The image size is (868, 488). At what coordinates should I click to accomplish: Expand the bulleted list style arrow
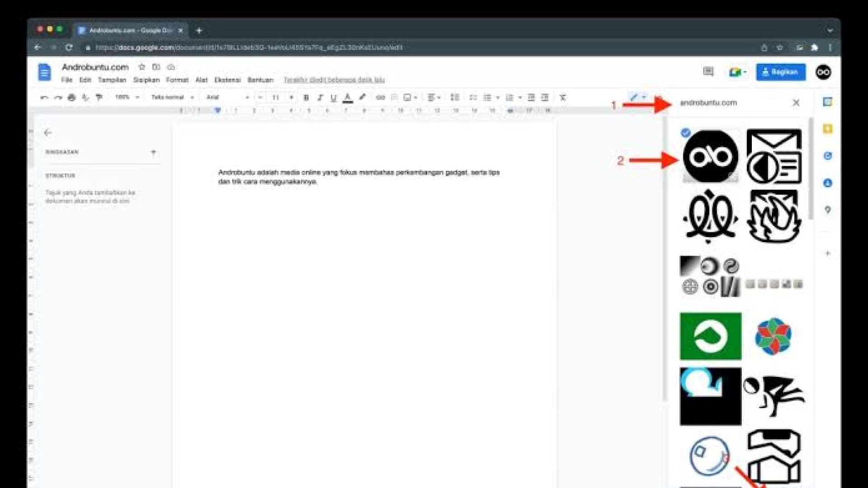[498, 98]
